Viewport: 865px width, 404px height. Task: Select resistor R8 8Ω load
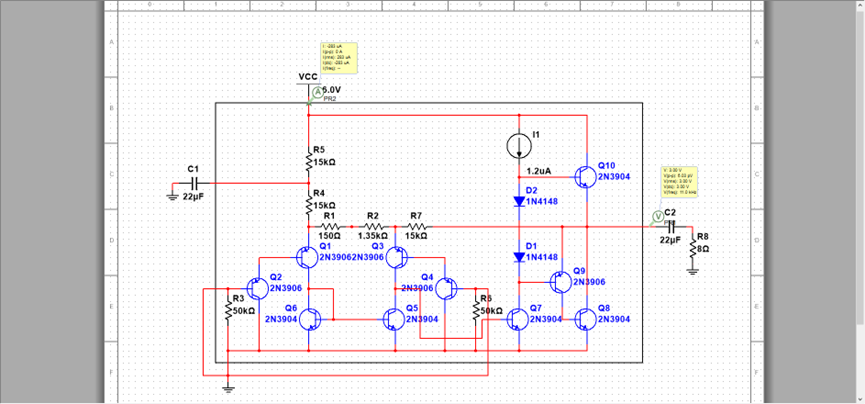point(692,247)
